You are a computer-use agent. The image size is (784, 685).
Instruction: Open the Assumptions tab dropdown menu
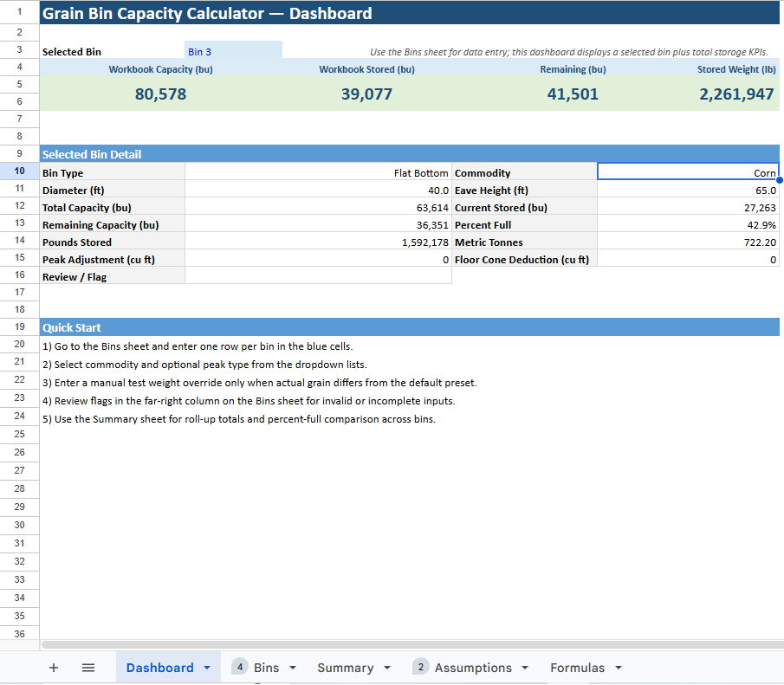[525, 668]
